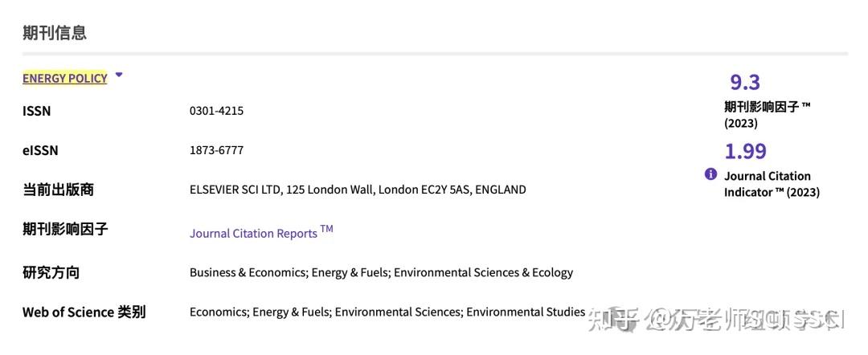Click the 期刊信息 section heading

coord(55,33)
